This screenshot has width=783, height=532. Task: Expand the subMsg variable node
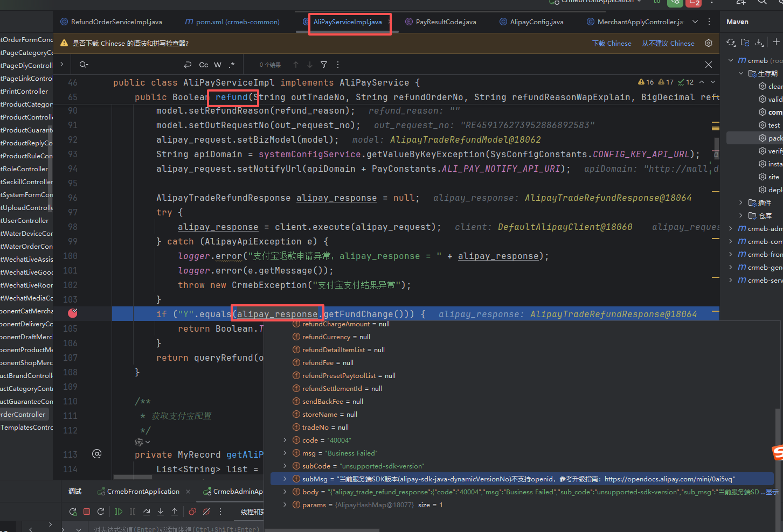point(285,479)
